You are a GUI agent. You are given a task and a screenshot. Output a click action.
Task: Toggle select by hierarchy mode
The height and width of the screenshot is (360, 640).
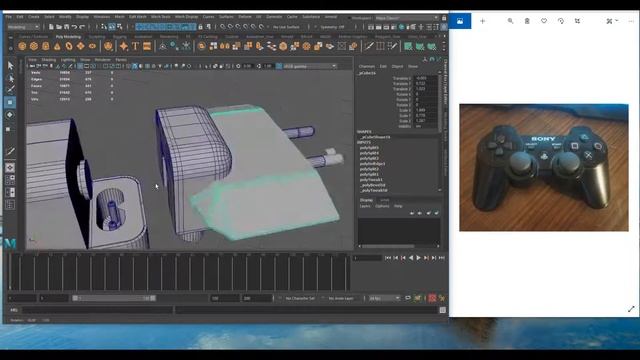point(104,27)
